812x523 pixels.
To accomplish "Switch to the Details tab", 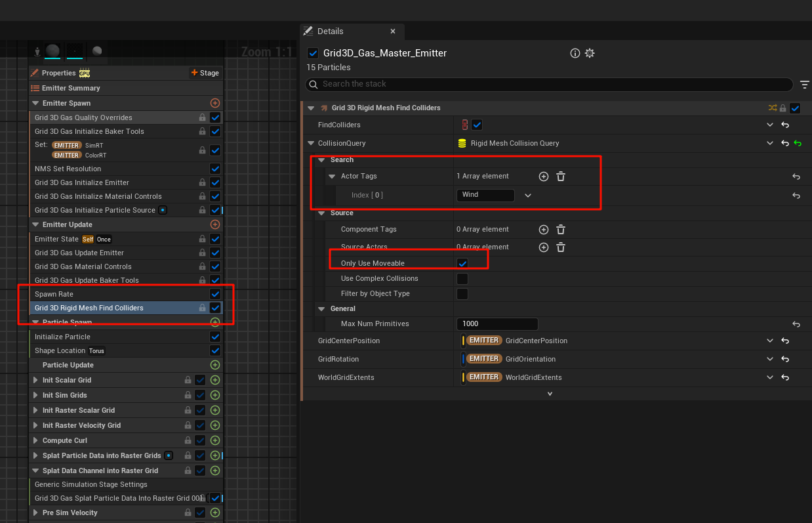I will (x=331, y=31).
